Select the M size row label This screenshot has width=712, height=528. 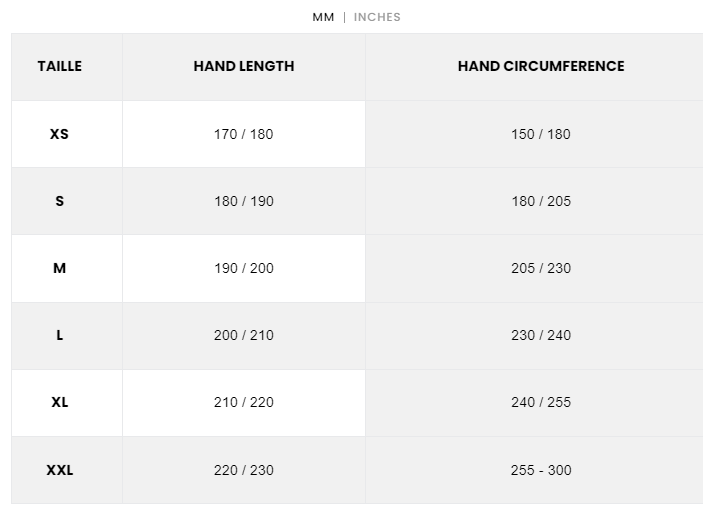pos(60,268)
